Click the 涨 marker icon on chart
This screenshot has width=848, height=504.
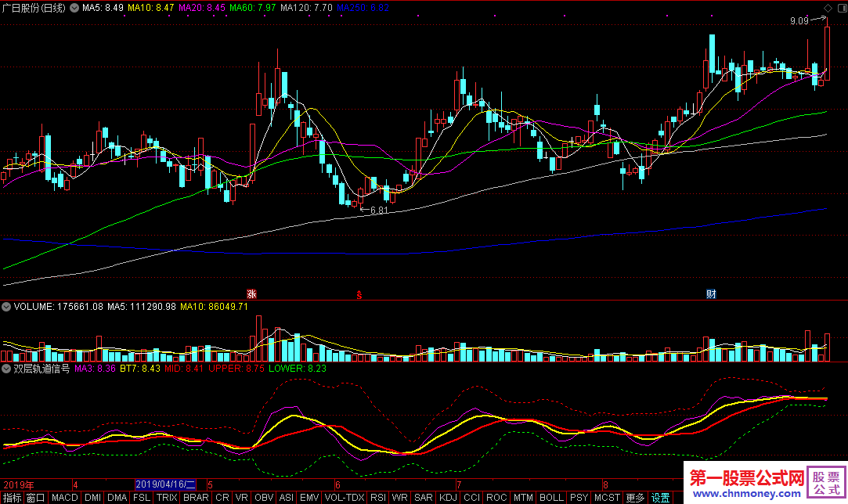point(251,293)
